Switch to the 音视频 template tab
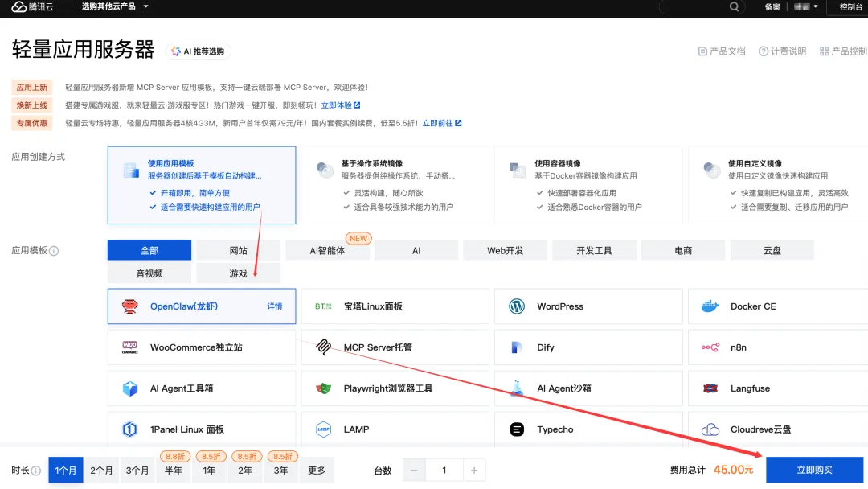Image resolution: width=868 pixels, height=489 pixels. [x=149, y=273]
